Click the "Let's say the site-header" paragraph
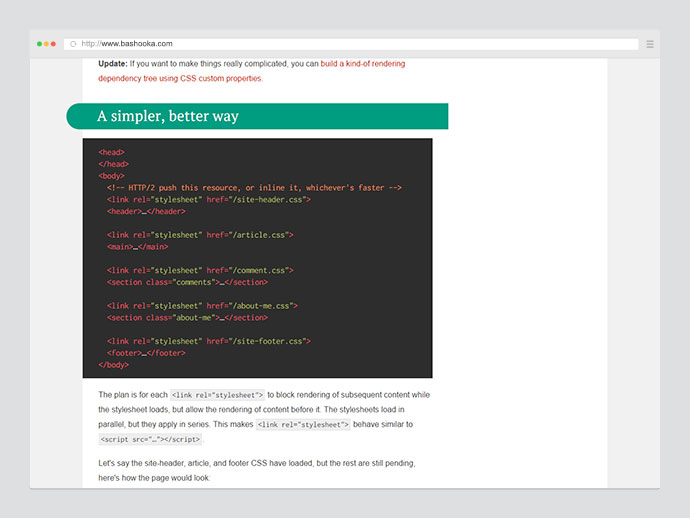690x518 pixels. pyautogui.click(x=257, y=470)
